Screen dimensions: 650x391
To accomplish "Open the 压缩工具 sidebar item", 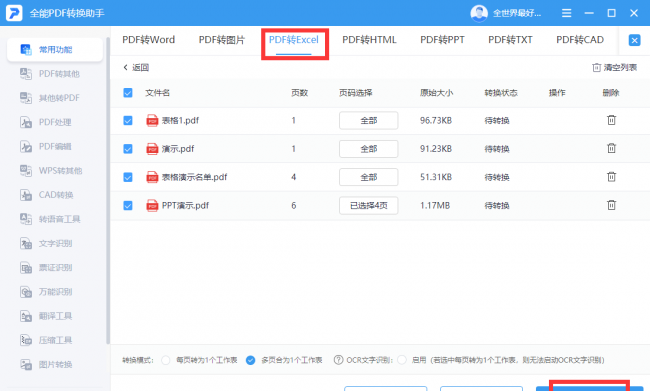I will [46, 340].
